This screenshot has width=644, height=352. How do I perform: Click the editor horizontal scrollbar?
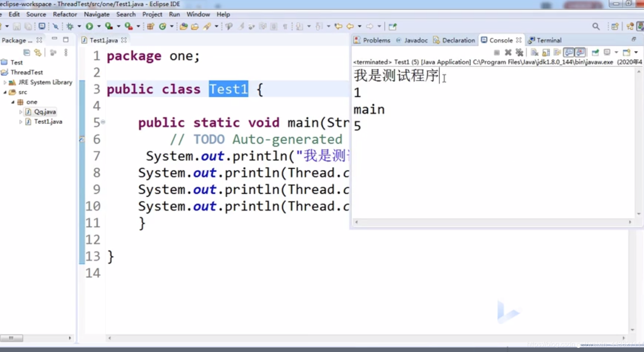pos(366,338)
